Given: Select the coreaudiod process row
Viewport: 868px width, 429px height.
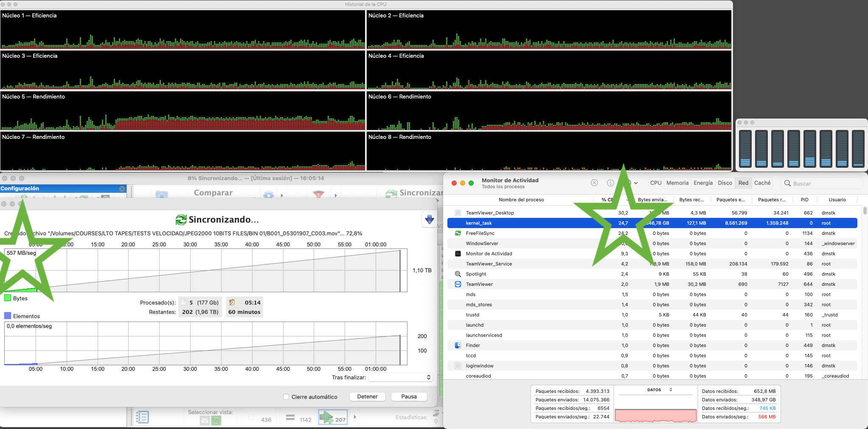Looking at the screenshot, I should click(x=652, y=376).
